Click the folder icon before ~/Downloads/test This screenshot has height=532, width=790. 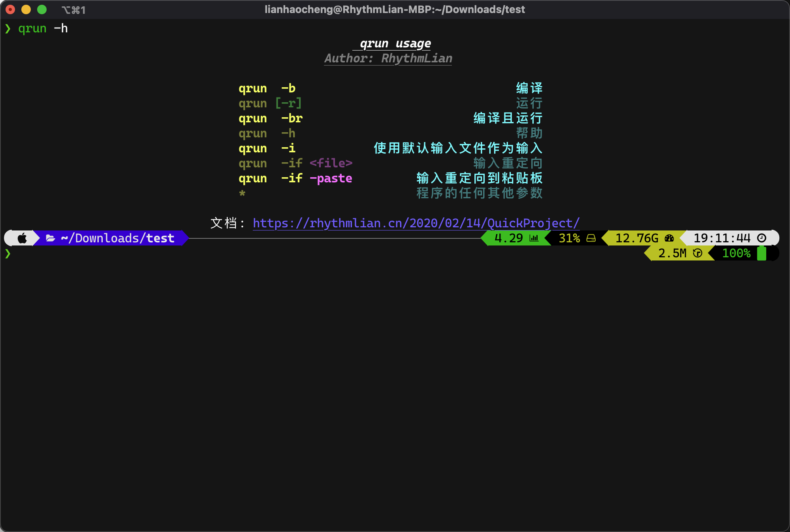pyautogui.click(x=50, y=238)
